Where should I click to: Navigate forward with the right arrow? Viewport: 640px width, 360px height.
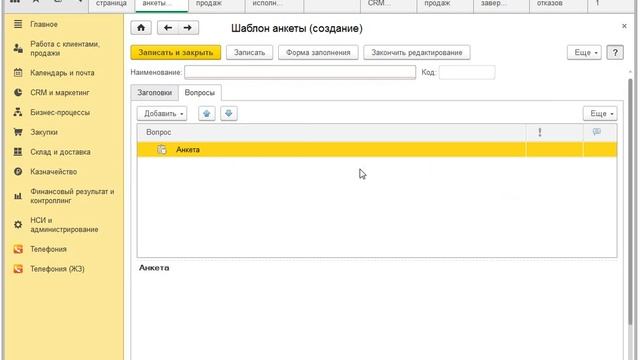click(188, 28)
